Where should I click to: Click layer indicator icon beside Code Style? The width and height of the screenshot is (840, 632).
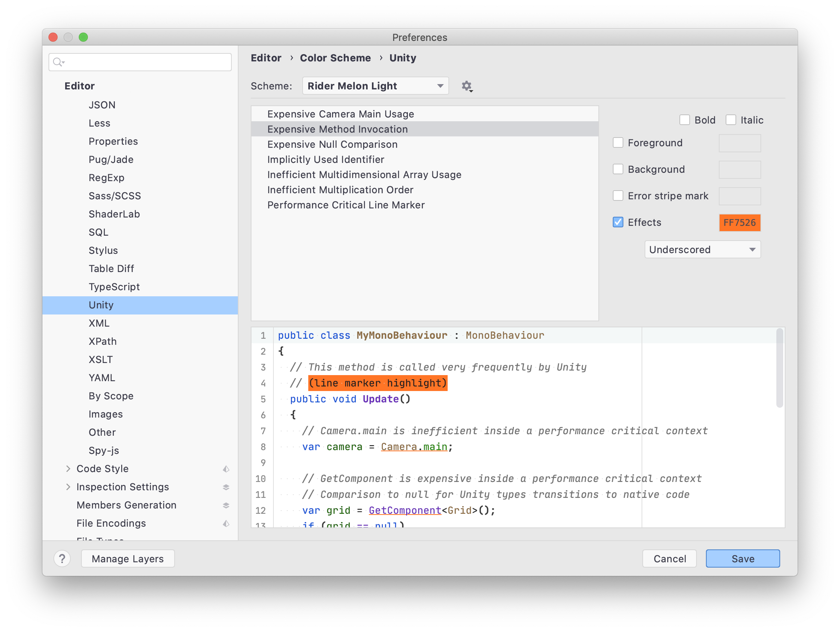226,469
